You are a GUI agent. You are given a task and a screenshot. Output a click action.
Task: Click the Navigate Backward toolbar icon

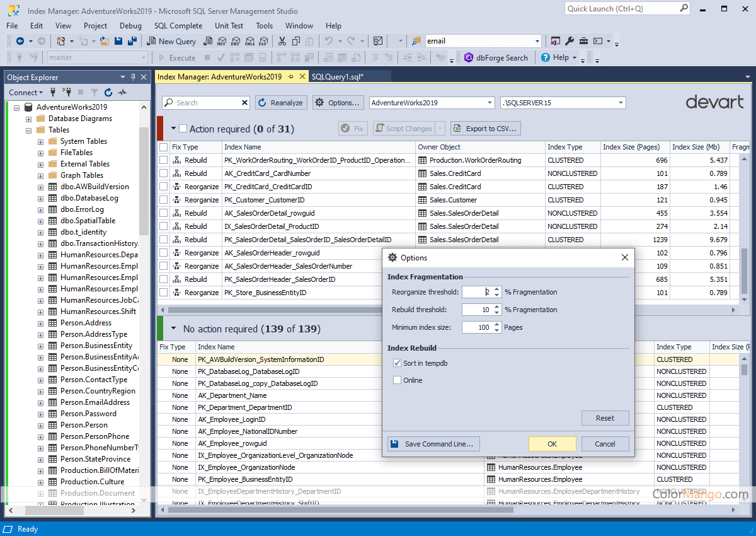[x=20, y=41]
